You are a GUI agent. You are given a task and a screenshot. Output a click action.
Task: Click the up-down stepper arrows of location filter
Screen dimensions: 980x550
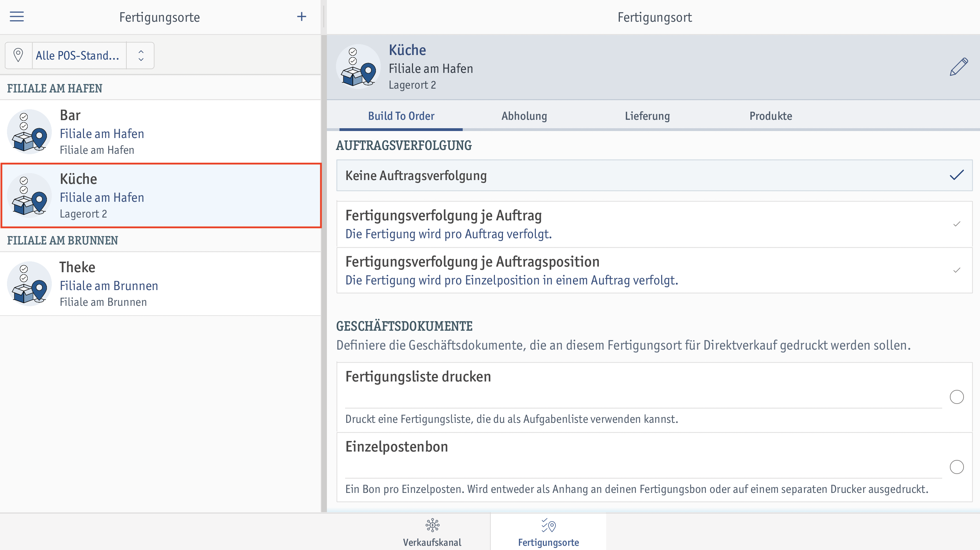coord(141,56)
